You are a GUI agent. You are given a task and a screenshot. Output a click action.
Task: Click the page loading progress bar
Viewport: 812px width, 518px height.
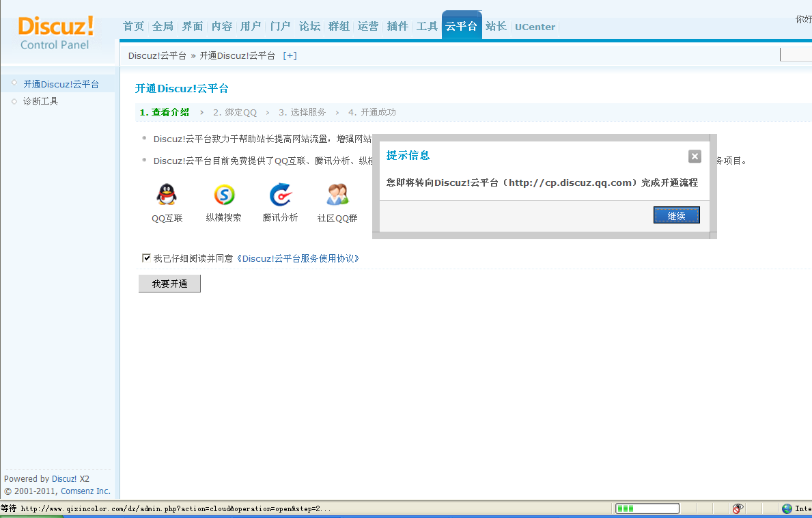[647, 508]
